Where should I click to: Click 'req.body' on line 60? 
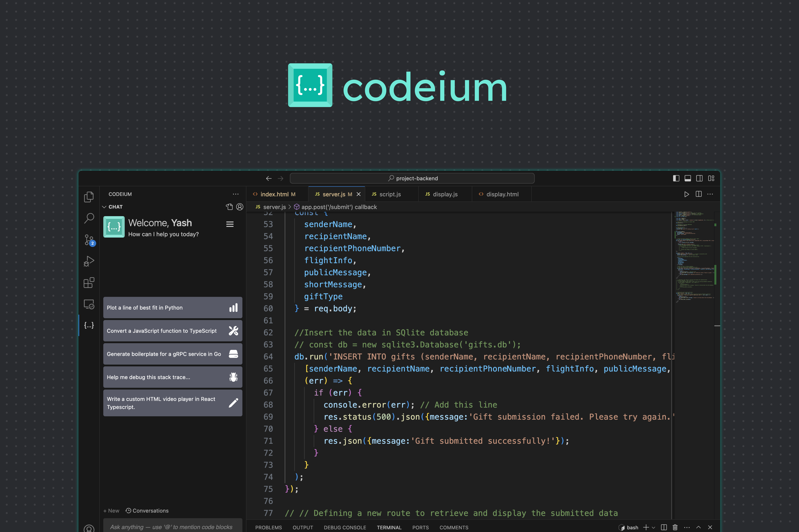tap(333, 308)
